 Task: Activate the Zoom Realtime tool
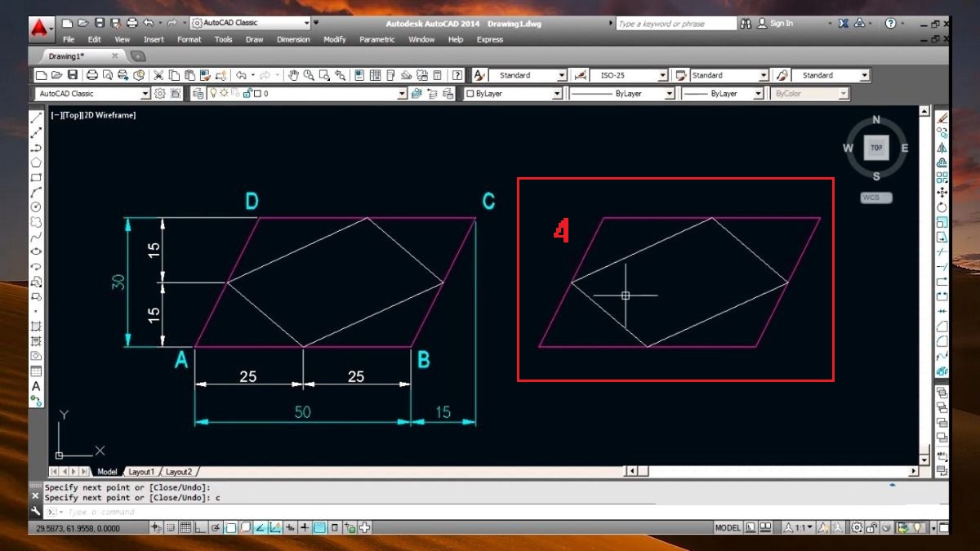click(x=309, y=75)
